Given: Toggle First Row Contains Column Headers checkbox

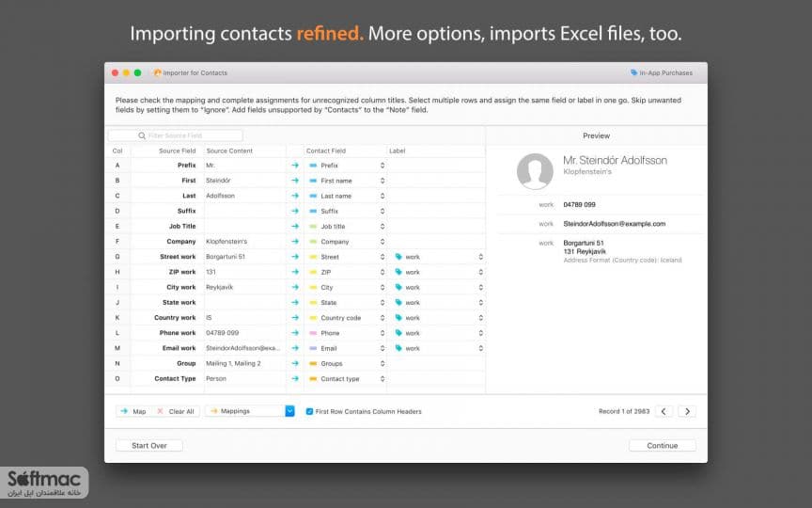Looking at the screenshot, I should (x=309, y=412).
